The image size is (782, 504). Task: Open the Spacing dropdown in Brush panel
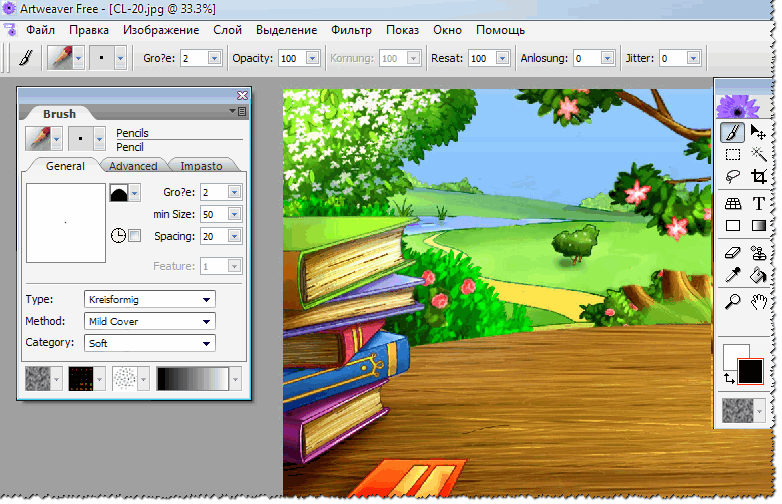(234, 236)
